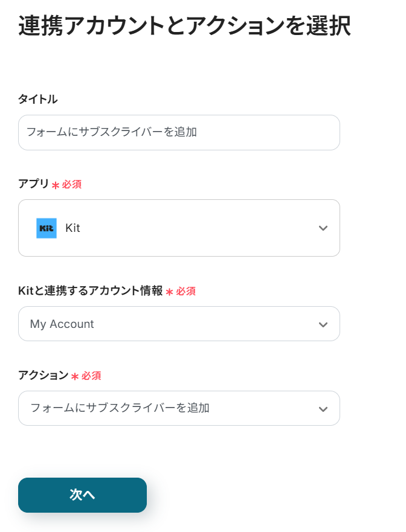Focus the タイトル text input field
The height and width of the screenshot is (532, 406).
tap(179, 132)
